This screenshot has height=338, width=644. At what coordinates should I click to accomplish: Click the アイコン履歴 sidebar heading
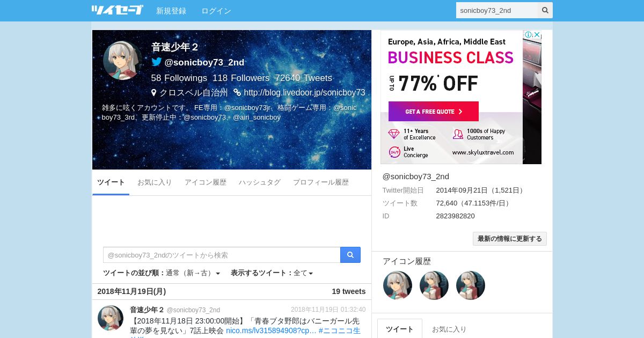407,261
